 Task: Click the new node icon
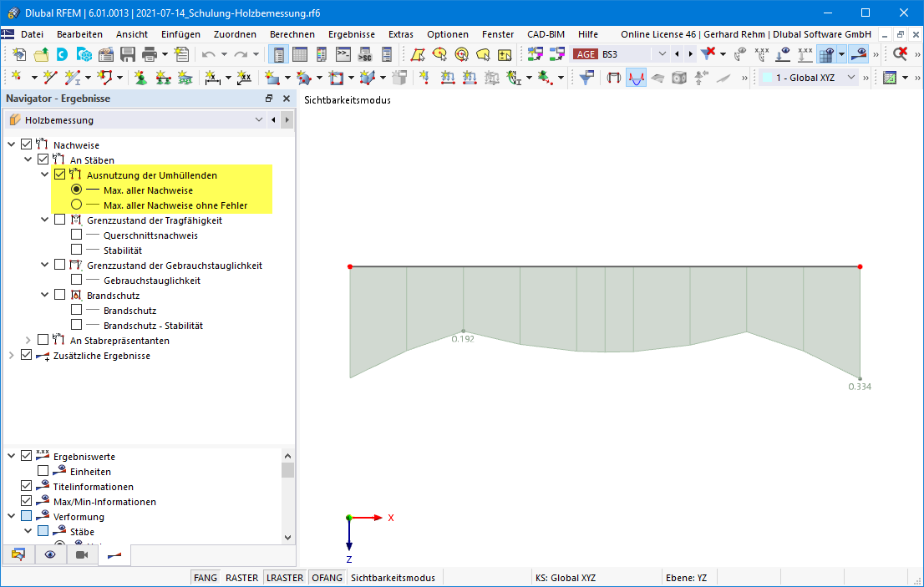tap(17, 77)
